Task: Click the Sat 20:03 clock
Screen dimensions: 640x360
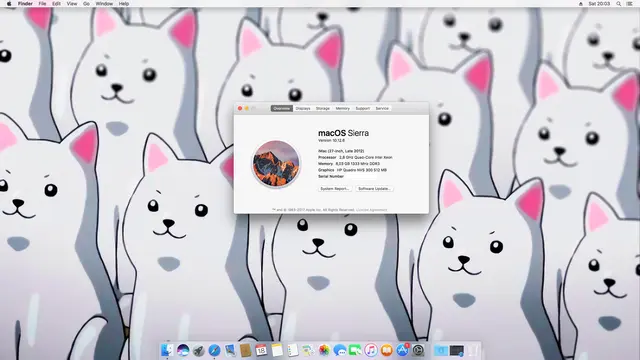Action: tap(599, 4)
